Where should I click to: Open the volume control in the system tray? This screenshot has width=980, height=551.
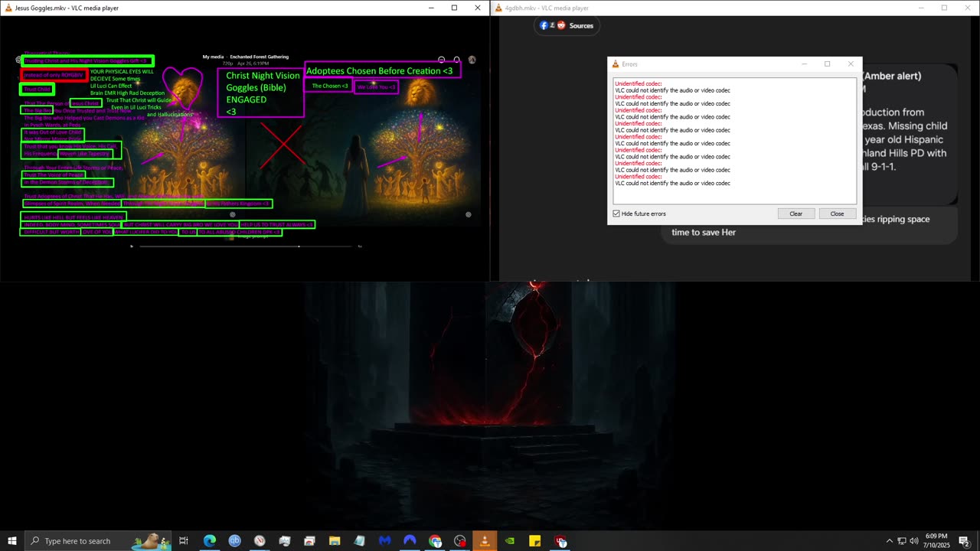coord(914,541)
